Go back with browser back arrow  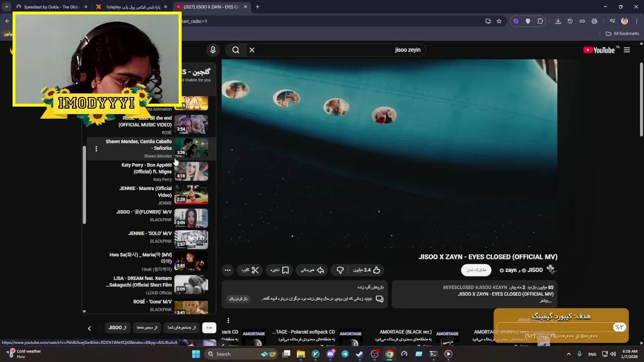(x=7, y=21)
